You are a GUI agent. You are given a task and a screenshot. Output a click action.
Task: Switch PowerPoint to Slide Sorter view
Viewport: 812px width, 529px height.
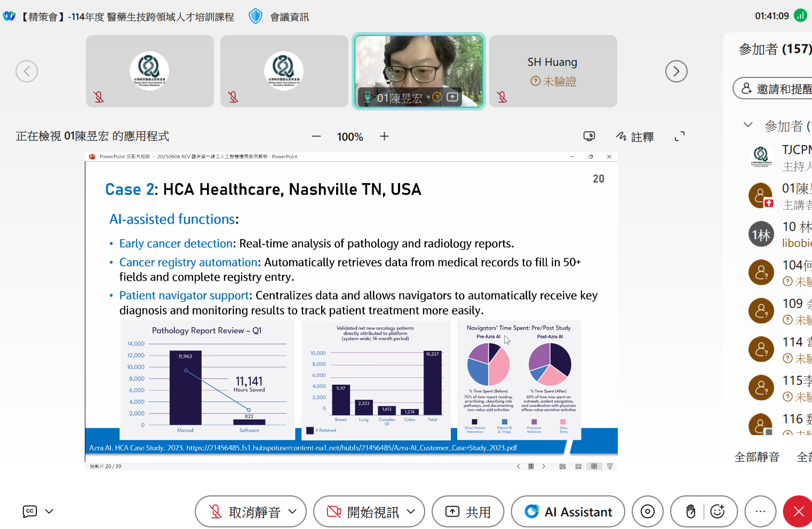(x=578, y=466)
